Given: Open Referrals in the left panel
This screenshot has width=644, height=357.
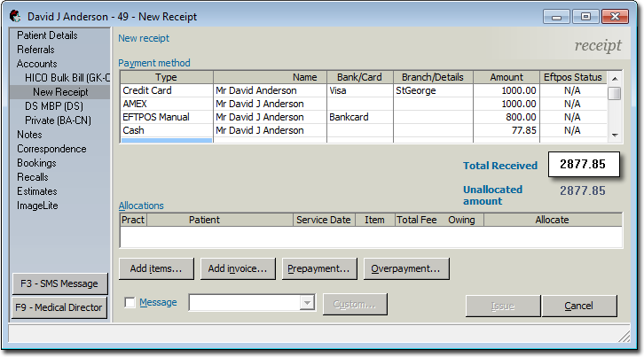Looking at the screenshot, I should click(35, 50).
